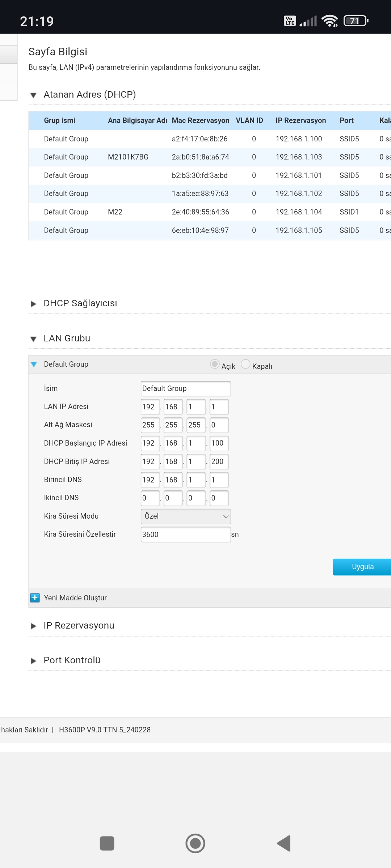
Task: Click second octet of Birincil DNS
Action: (x=173, y=480)
